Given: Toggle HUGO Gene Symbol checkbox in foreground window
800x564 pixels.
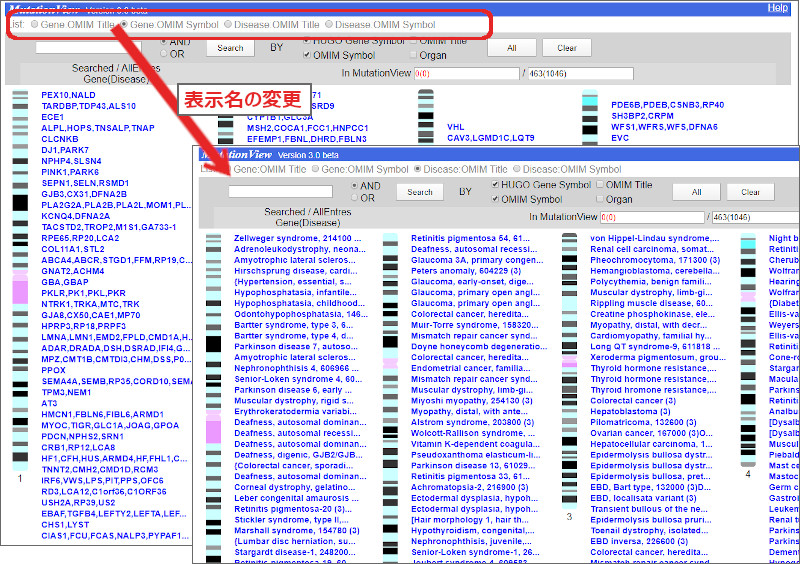Looking at the screenshot, I should pos(496,185).
